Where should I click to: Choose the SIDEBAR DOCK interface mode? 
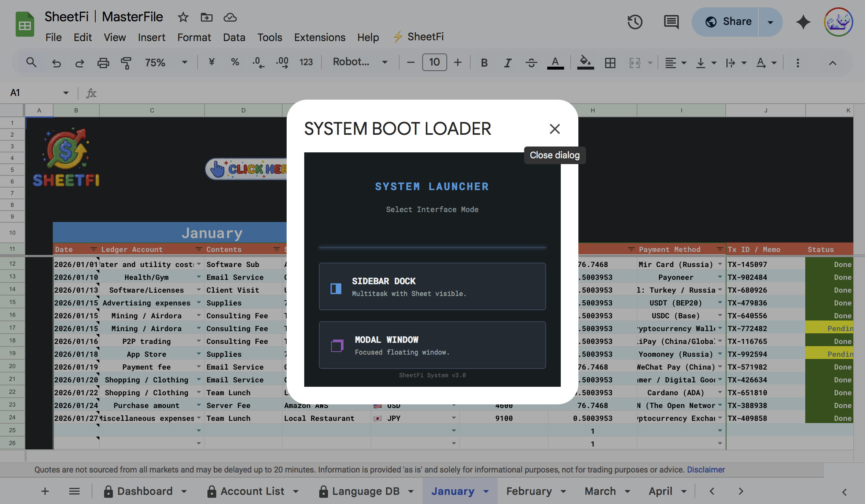click(x=432, y=286)
